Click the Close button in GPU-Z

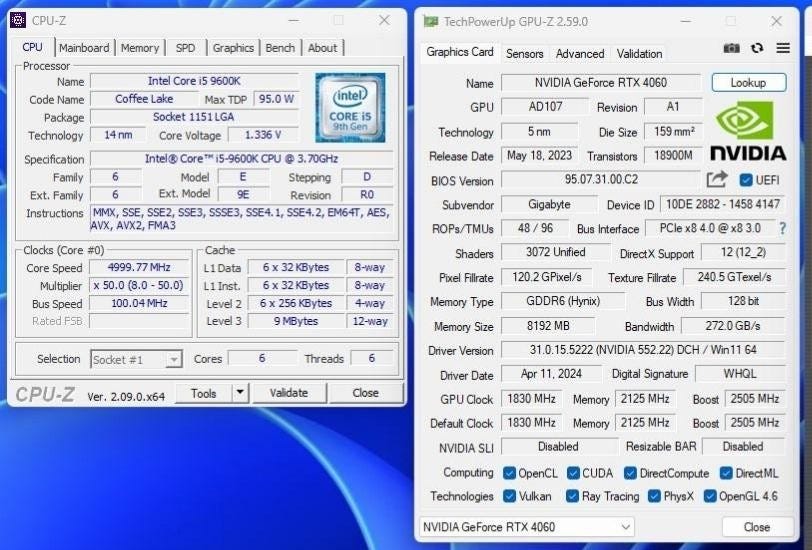757,527
